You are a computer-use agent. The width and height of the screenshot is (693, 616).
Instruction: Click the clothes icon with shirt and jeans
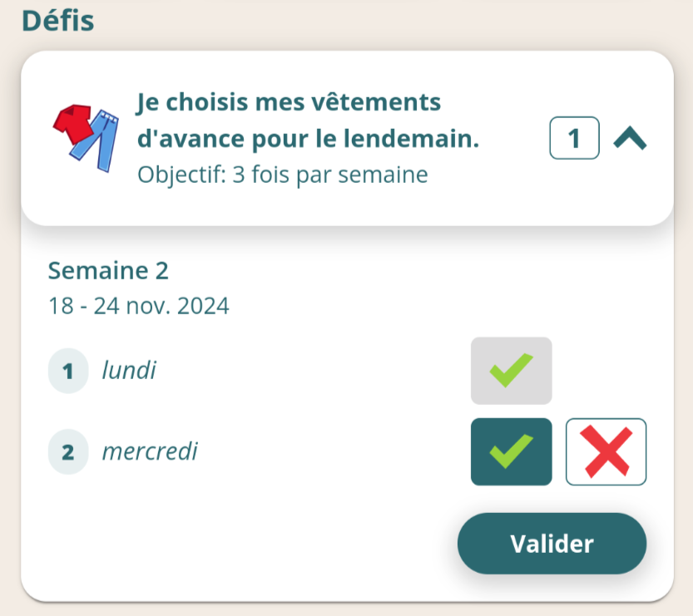(87, 138)
